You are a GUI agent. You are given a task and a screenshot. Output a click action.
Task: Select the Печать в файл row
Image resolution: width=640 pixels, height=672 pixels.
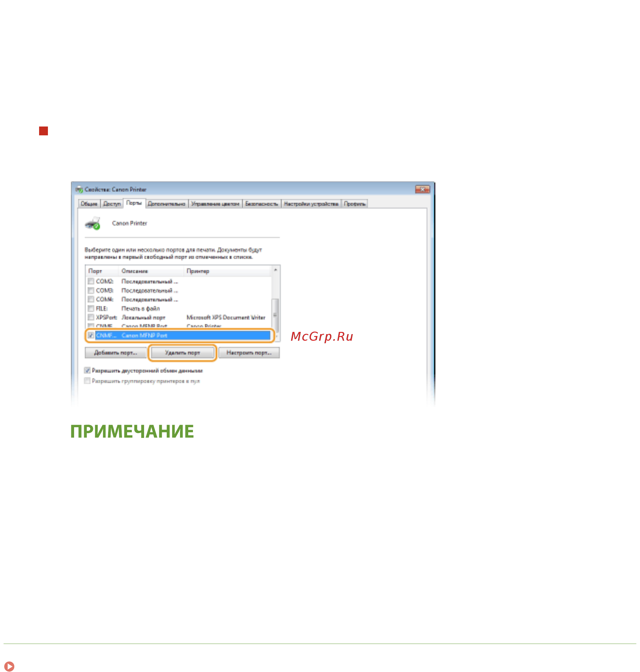tap(179, 309)
